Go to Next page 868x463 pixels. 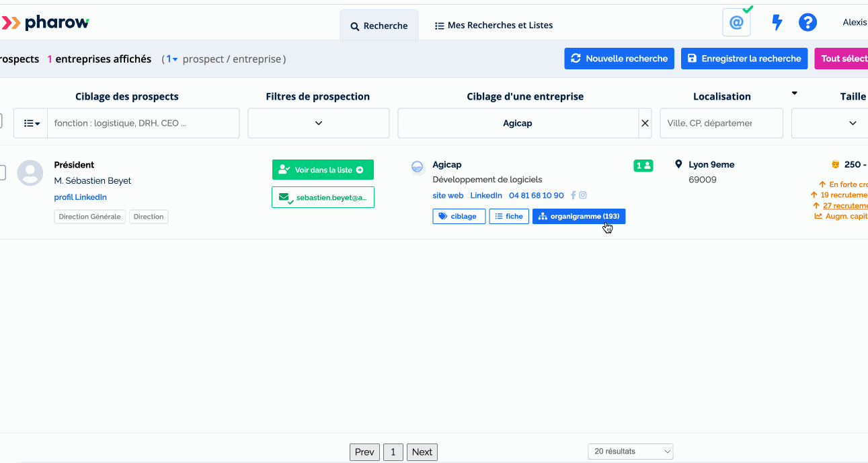[x=422, y=452]
